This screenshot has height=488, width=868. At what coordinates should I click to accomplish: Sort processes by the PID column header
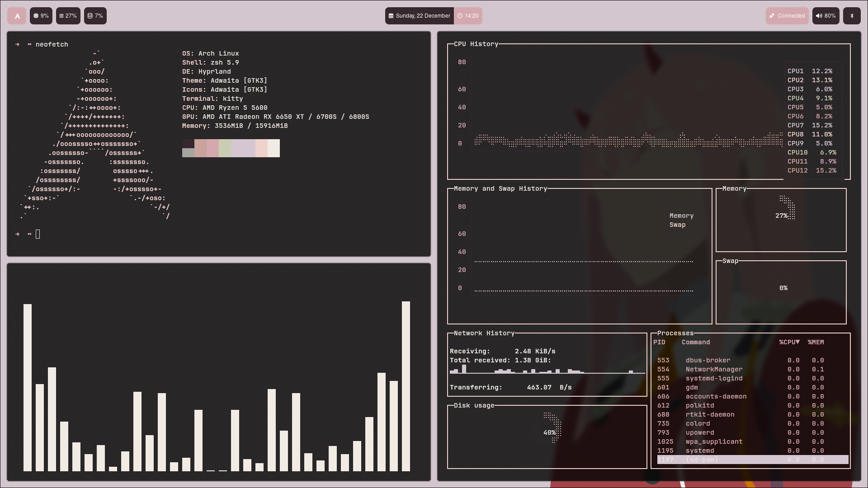coord(659,343)
